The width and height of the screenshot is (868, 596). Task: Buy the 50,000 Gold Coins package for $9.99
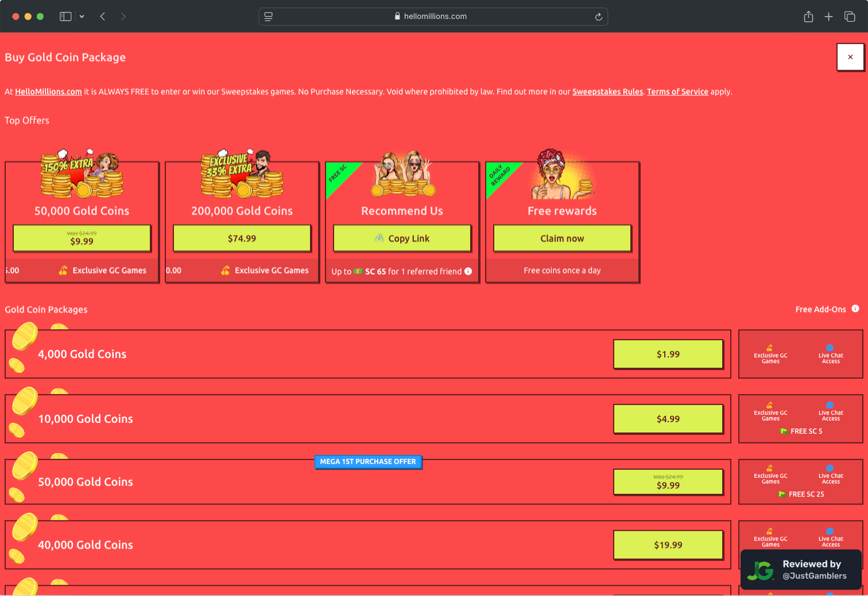click(x=668, y=482)
